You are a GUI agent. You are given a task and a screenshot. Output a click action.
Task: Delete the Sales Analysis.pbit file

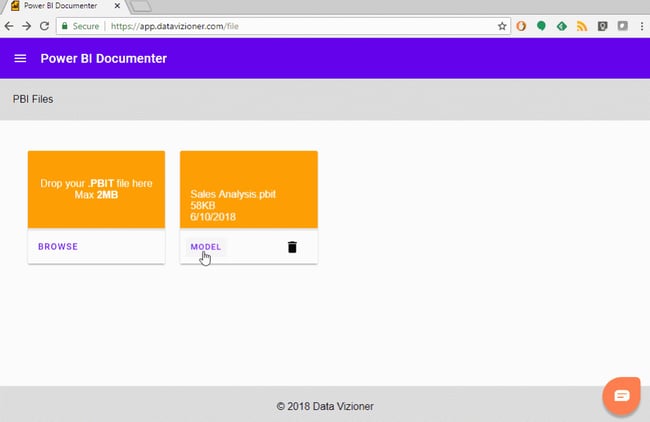pos(292,247)
